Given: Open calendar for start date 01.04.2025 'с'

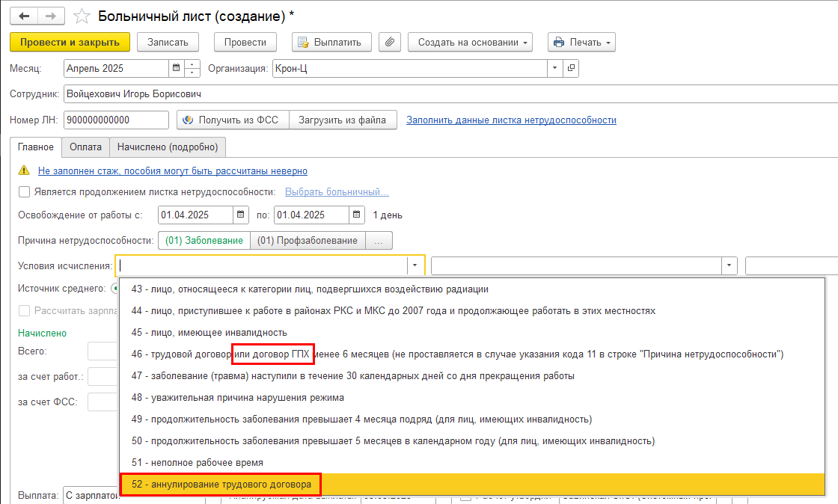Looking at the screenshot, I should point(240,215).
